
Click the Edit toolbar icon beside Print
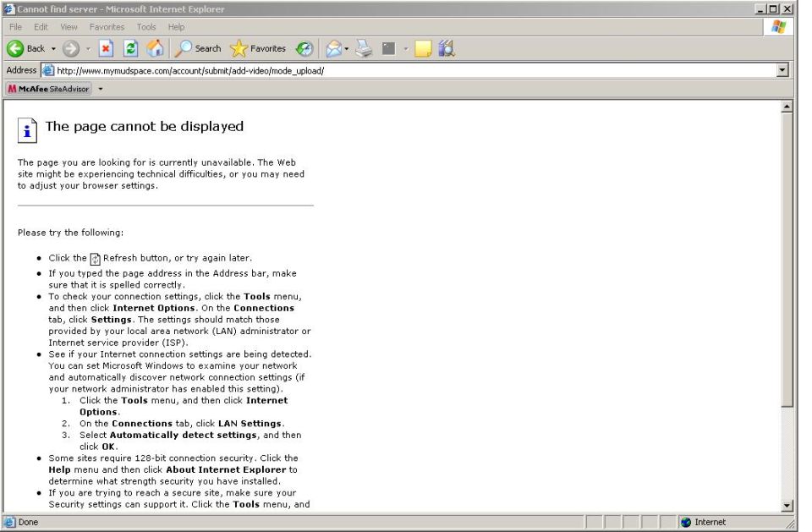(388, 49)
